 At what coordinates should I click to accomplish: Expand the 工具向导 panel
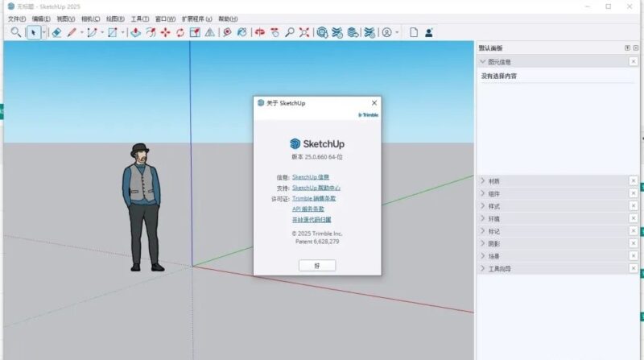tap(482, 268)
